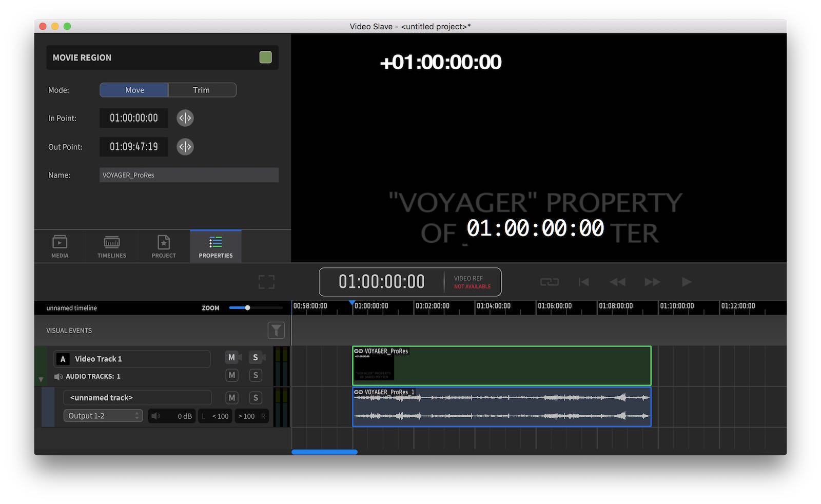Toggle loop playback
The height and width of the screenshot is (504, 821).
(x=549, y=282)
